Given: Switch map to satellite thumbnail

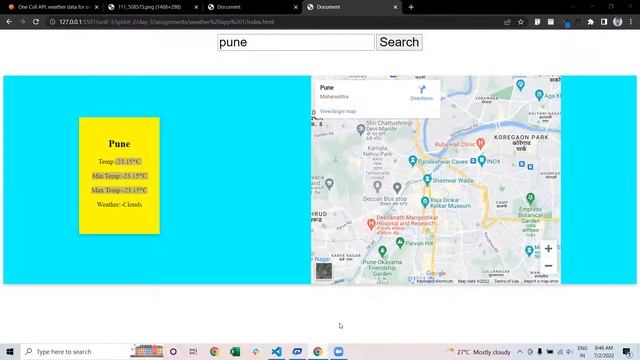Looking at the screenshot, I should pos(324,271).
